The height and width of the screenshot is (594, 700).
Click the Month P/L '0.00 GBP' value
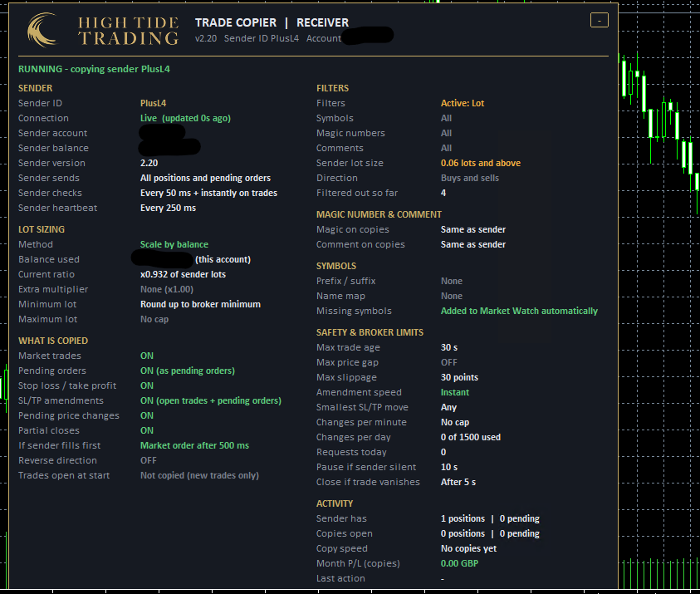(x=459, y=563)
